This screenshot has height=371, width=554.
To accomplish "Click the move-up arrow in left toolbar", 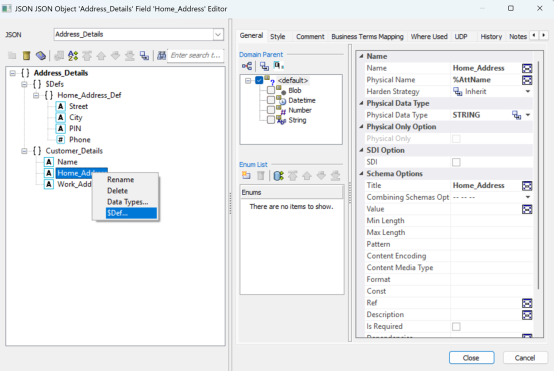I will coord(101,55).
